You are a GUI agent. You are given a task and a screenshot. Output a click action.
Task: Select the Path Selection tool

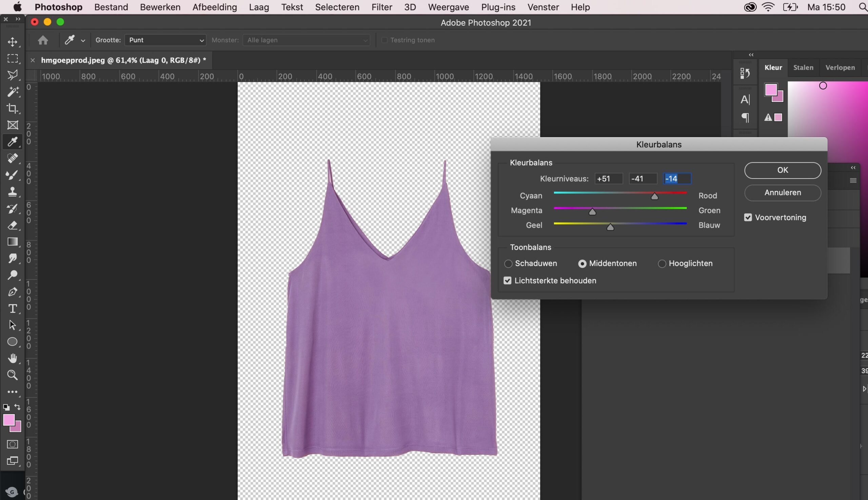13,325
